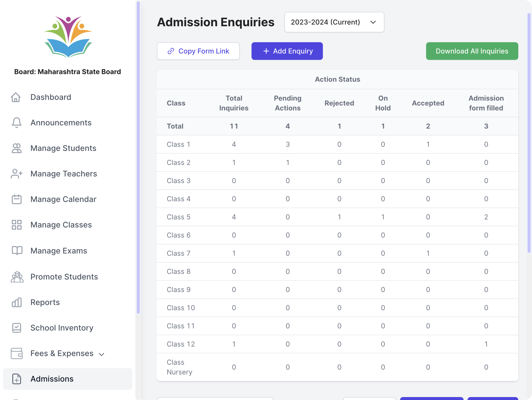
Task: Click the Total row's 11 inquiries value
Action: [234, 126]
